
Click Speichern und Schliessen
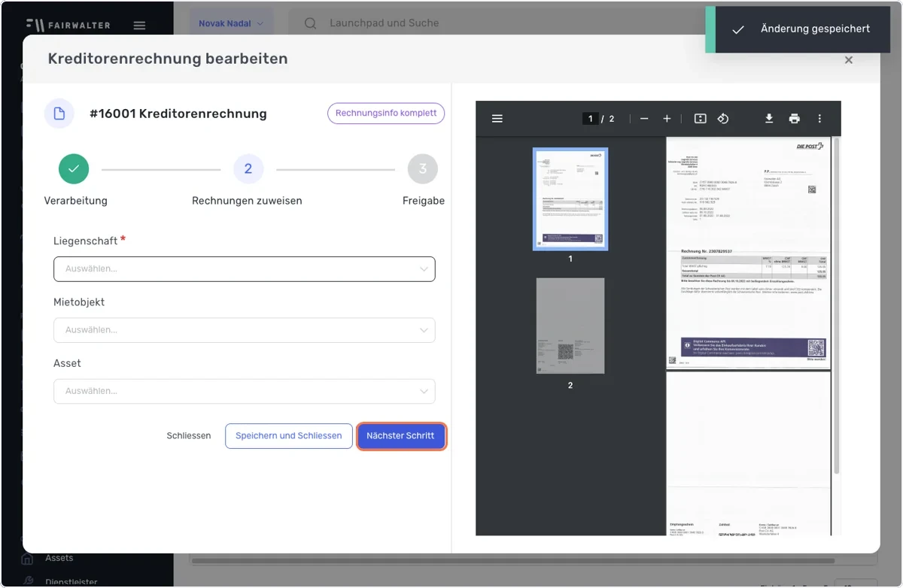[x=289, y=436]
